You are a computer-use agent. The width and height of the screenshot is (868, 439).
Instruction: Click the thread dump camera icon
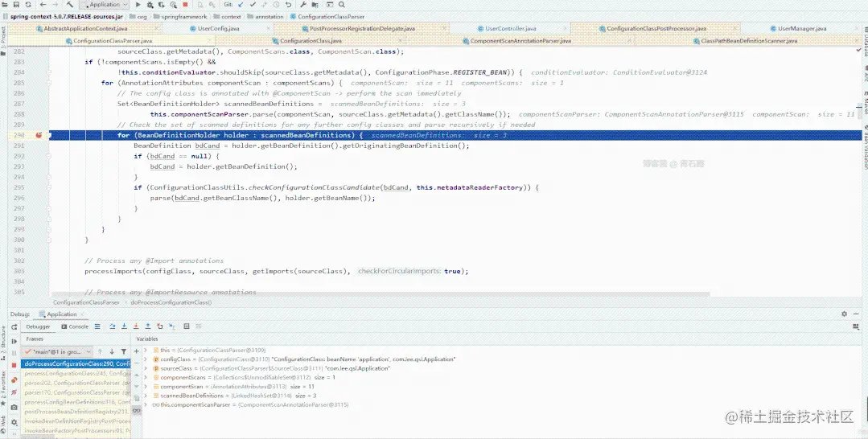click(14, 408)
